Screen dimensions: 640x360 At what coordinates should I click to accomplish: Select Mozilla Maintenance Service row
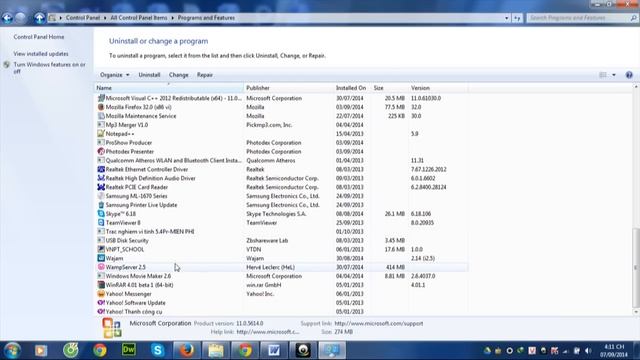282,116
